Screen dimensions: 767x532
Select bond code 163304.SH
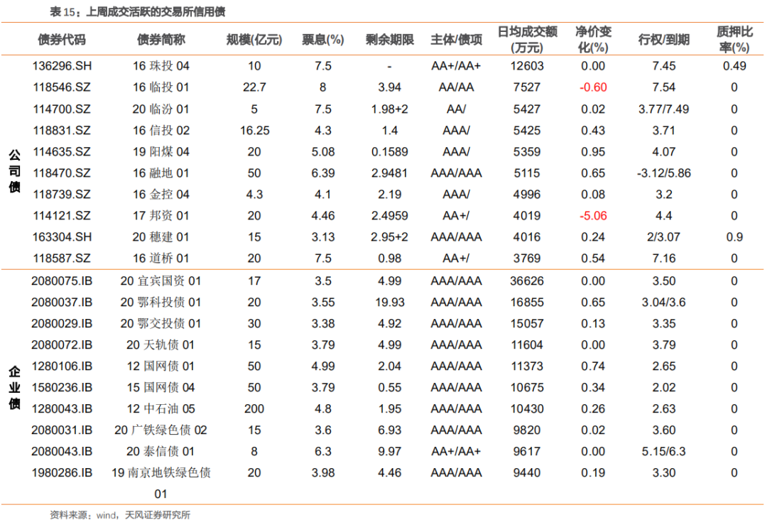tap(62, 237)
